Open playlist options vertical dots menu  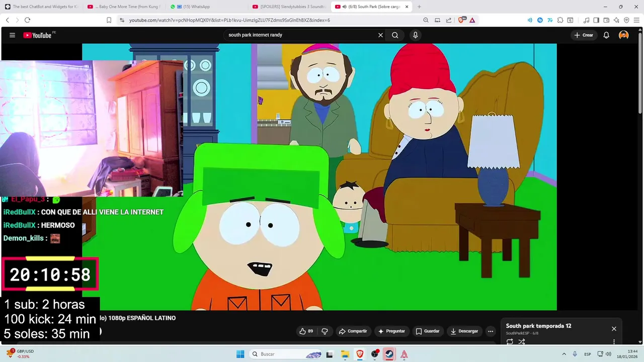coord(614,342)
